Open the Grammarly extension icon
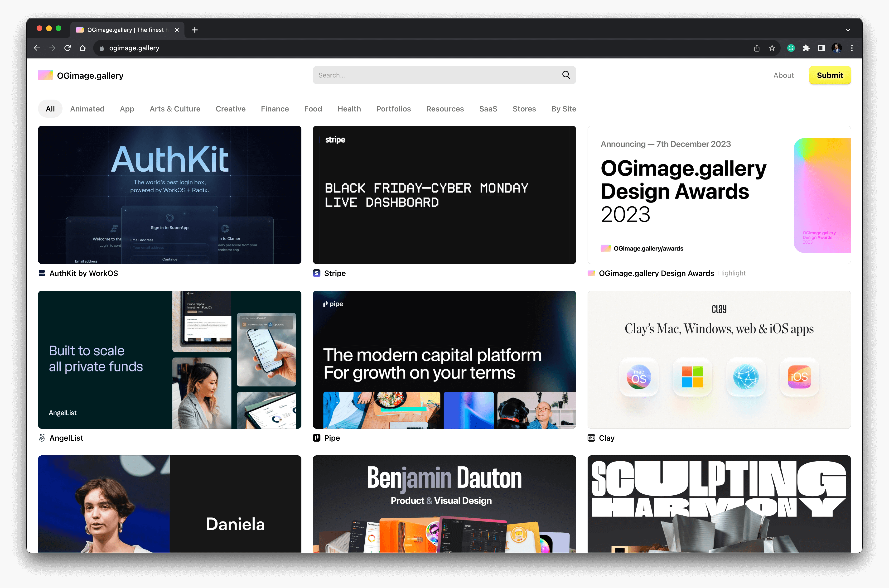The height and width of the screenshot is (588, 889). click(791, 48)
